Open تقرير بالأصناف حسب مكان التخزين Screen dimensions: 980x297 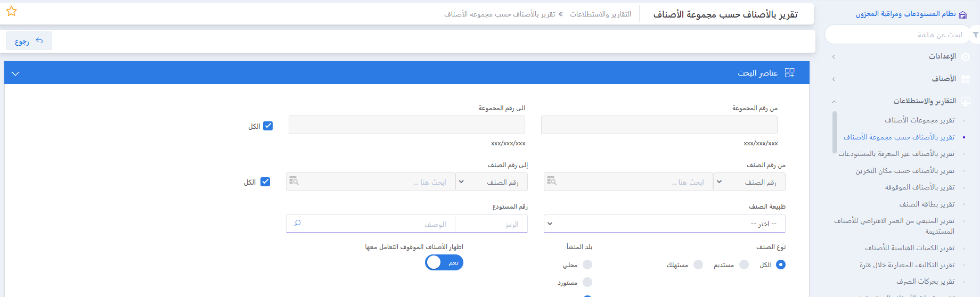(905, 171)
